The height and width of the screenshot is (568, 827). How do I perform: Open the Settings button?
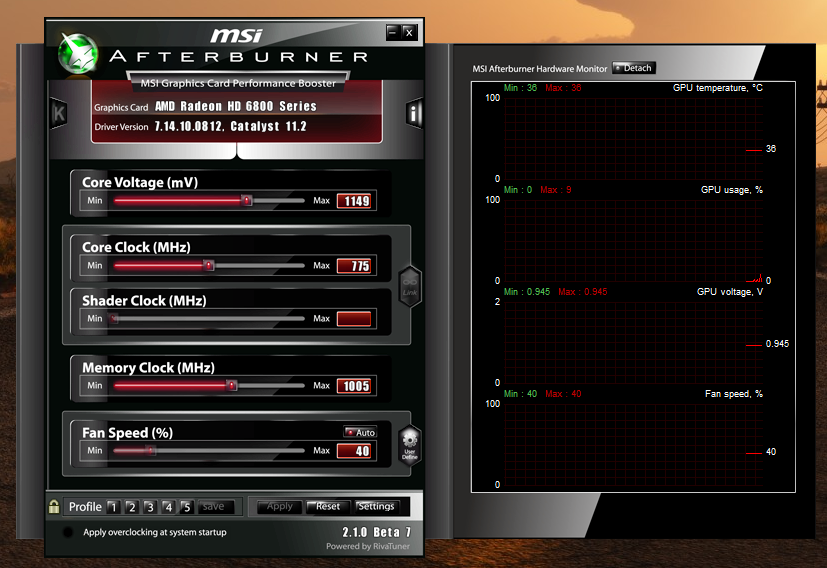coord(376,507)
